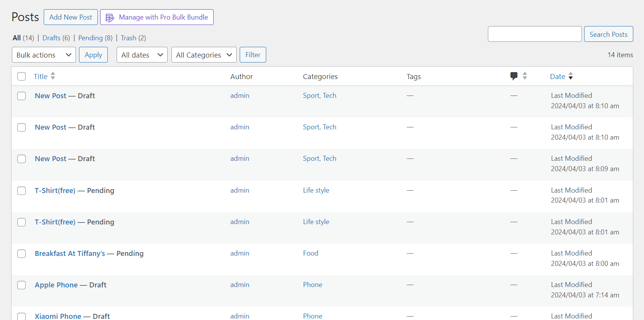The height and width of the screenshot is (320, 644).
Task: Click the Posts page heading
Action: click(25, 17)
